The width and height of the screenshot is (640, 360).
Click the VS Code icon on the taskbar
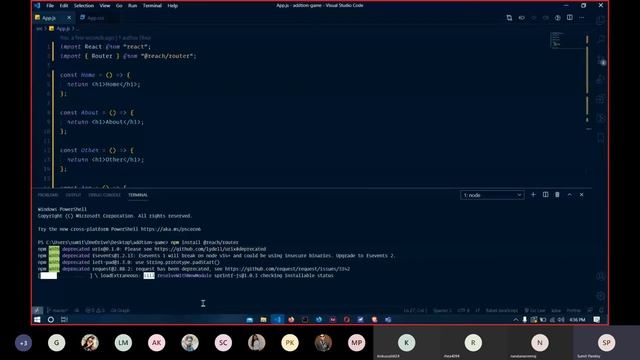[278, 320]
